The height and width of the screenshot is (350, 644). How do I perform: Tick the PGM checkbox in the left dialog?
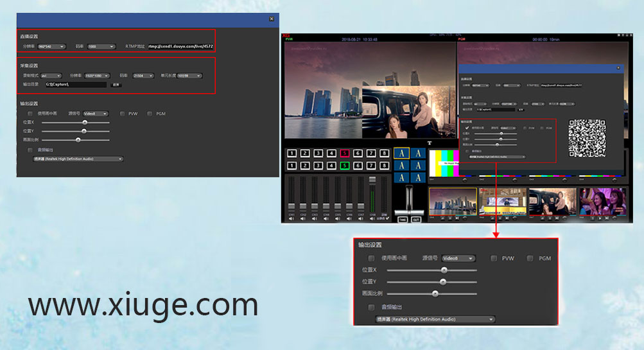[x=150, y=114]
